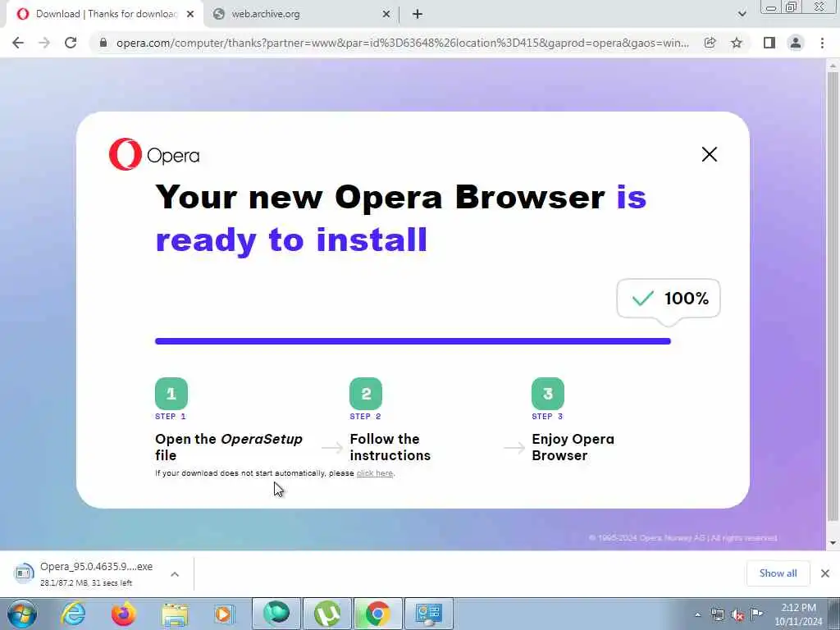Open the Control Panel taskbar item
Screen dimensions: 840x630
[428, 614]
